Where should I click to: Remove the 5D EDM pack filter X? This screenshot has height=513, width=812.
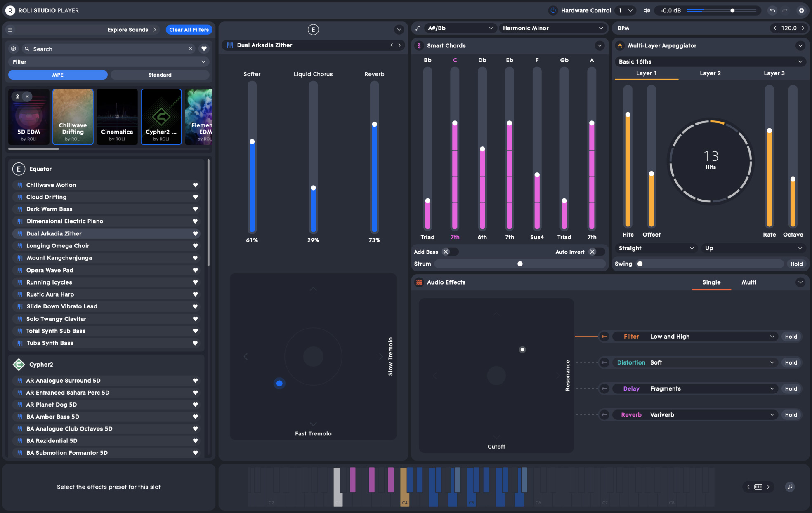(27, 96)
